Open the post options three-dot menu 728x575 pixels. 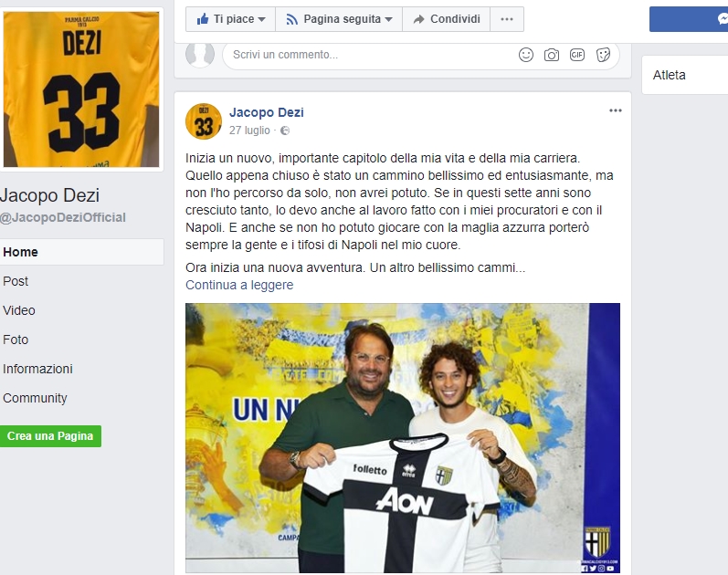pyautogui.click(x=615, y=110)
